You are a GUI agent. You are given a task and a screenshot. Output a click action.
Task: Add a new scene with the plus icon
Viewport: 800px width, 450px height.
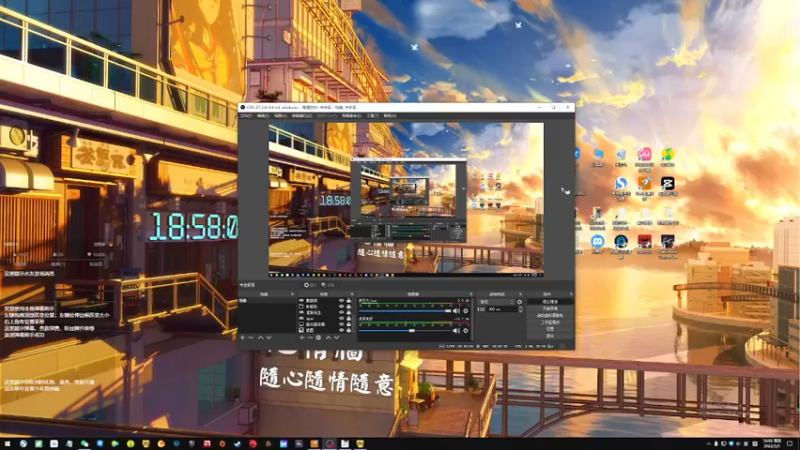point(242,338)
